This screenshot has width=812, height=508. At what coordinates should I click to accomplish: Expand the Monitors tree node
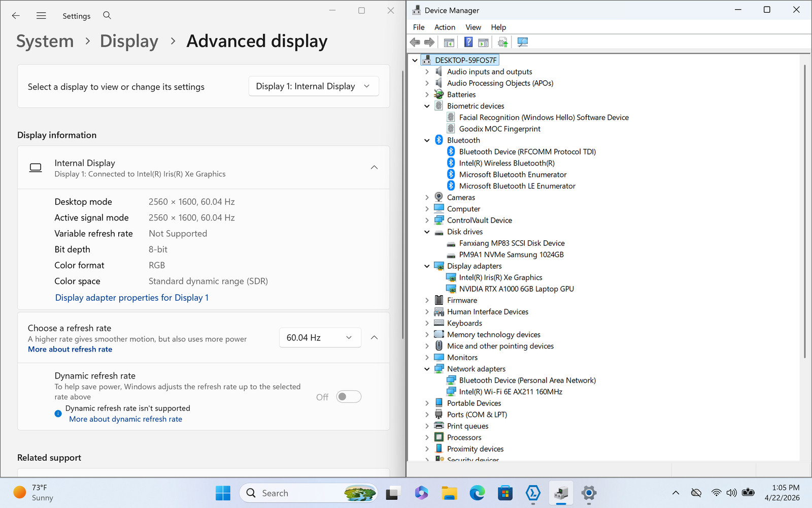[427, 358]
